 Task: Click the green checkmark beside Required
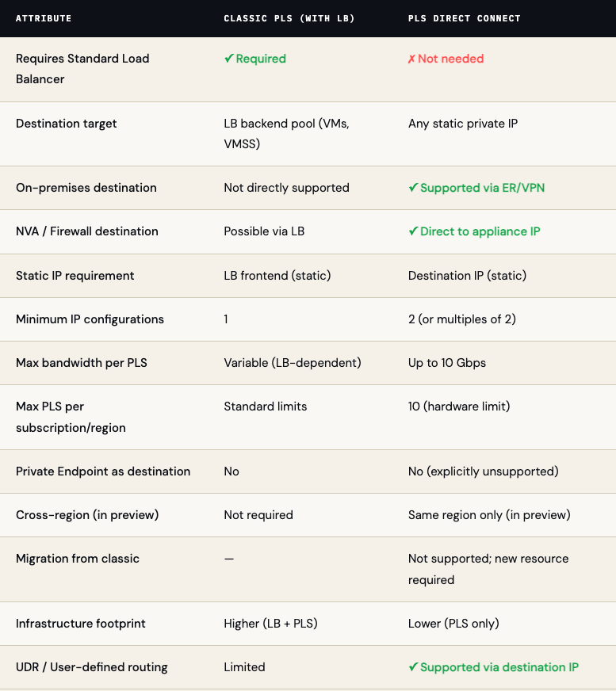tap(228, 59)
